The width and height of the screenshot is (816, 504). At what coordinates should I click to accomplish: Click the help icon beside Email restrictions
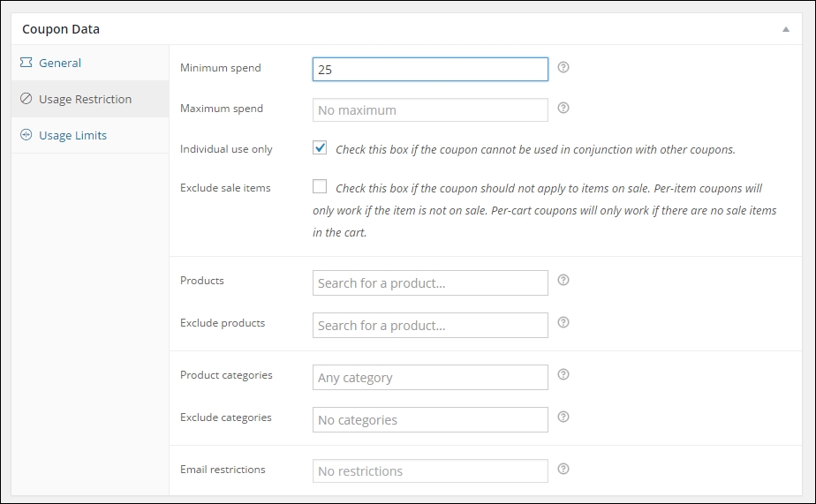click(x=563, y=469)
